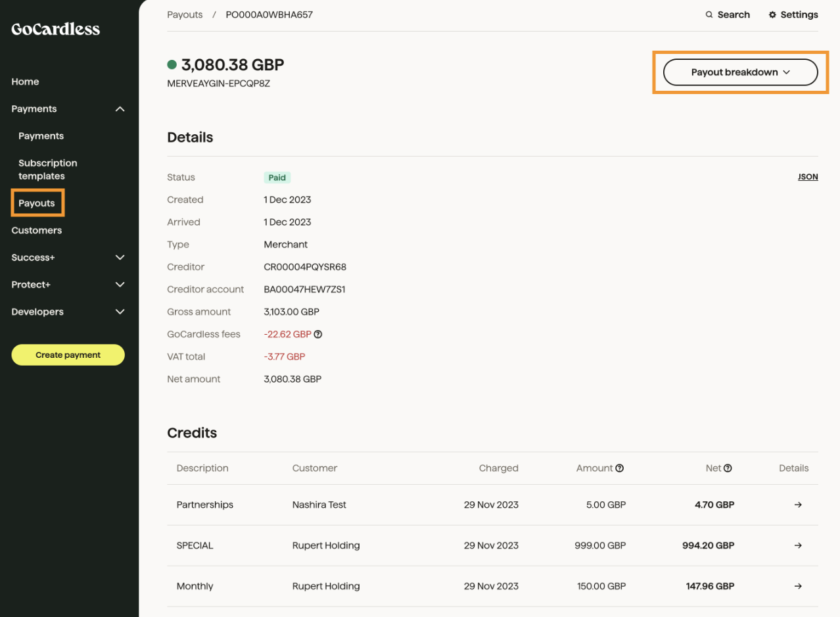The height and width of the screenshot is (617, 840).
Task: Open the Payout breakdown dropdown
Action: click(x=740, y=72)
